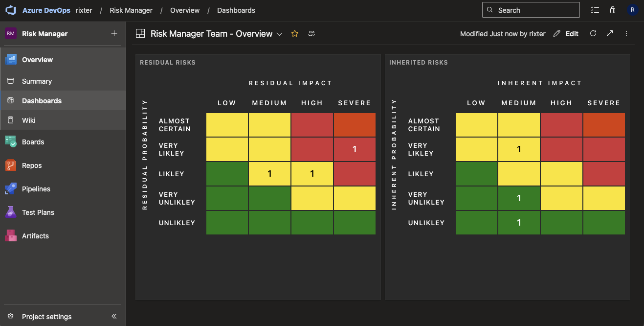Click the Edit dashboard button
Viewport: 644px width, 326px height.
point(565,33)
